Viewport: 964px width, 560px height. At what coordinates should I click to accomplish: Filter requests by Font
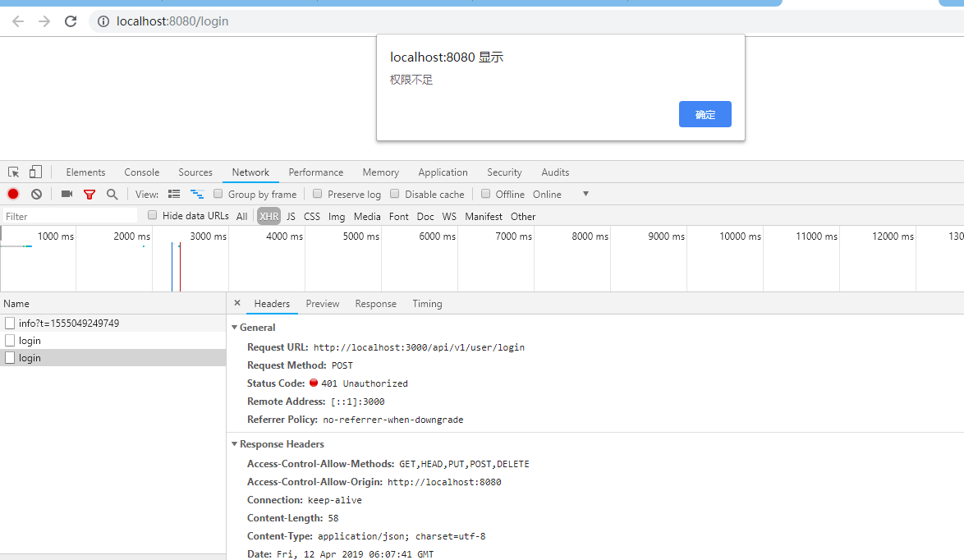coord(398,217)
